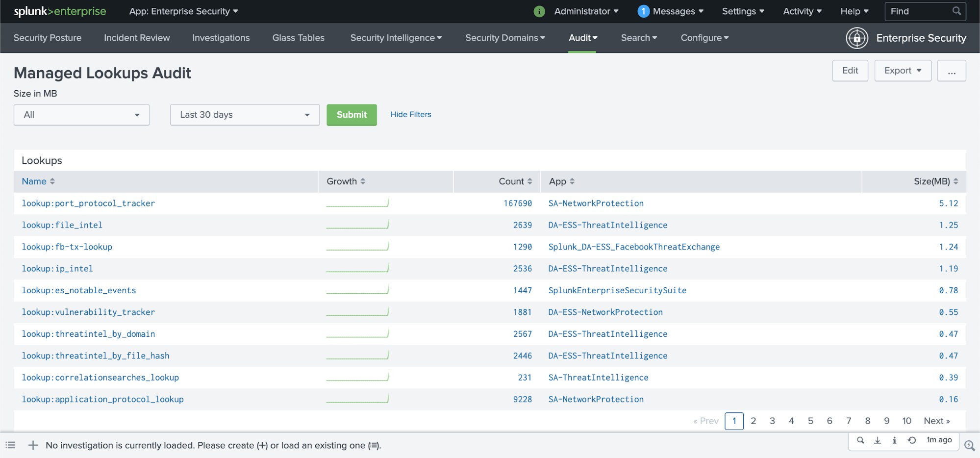The width and height of the screenshot is (980, 458).
Task: Open the 'Last 30 days' time range picker
Action: click(x=245, y=115)
